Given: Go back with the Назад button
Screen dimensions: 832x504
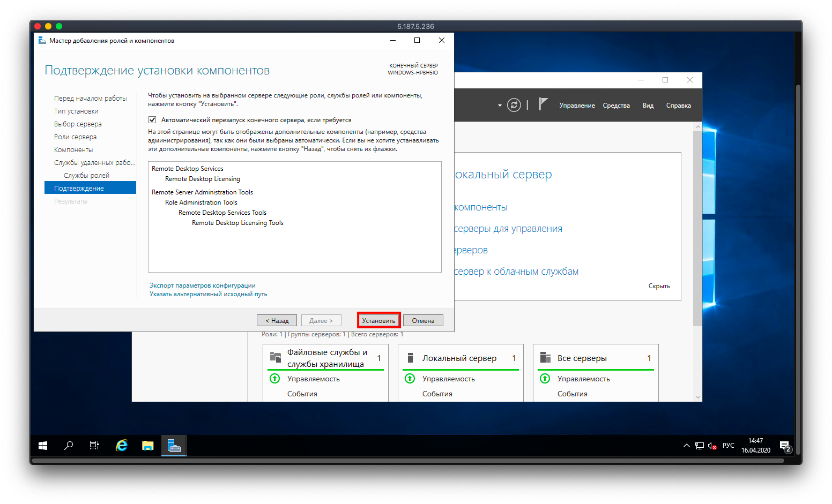Looking at the screenshot, I should coord(277,320).
